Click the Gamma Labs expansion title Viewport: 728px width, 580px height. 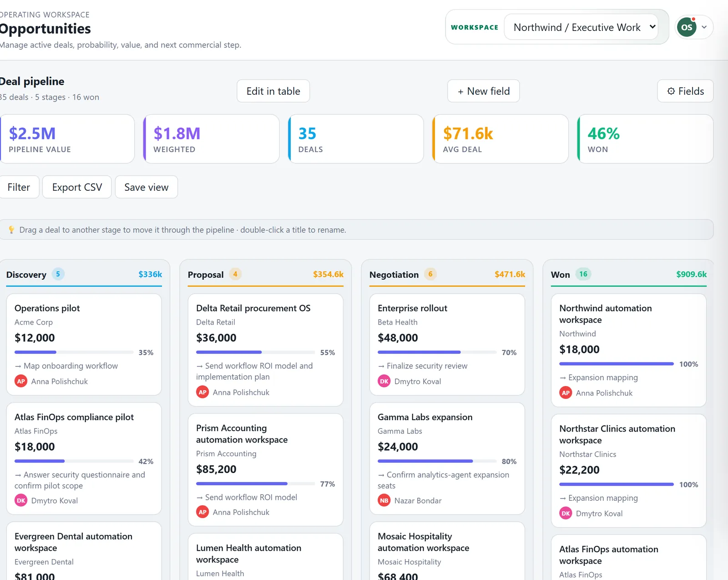[425, 417]
